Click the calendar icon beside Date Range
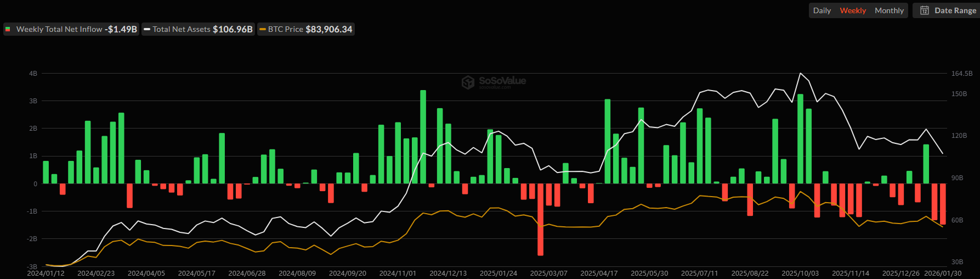This screenshot has width=980, height=279. click(925, 10)
